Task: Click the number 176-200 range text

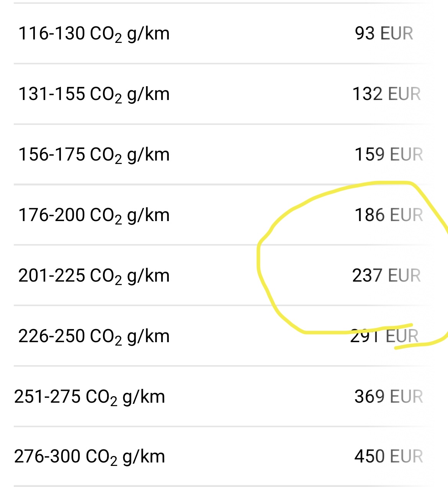Action: coord(52,215)
